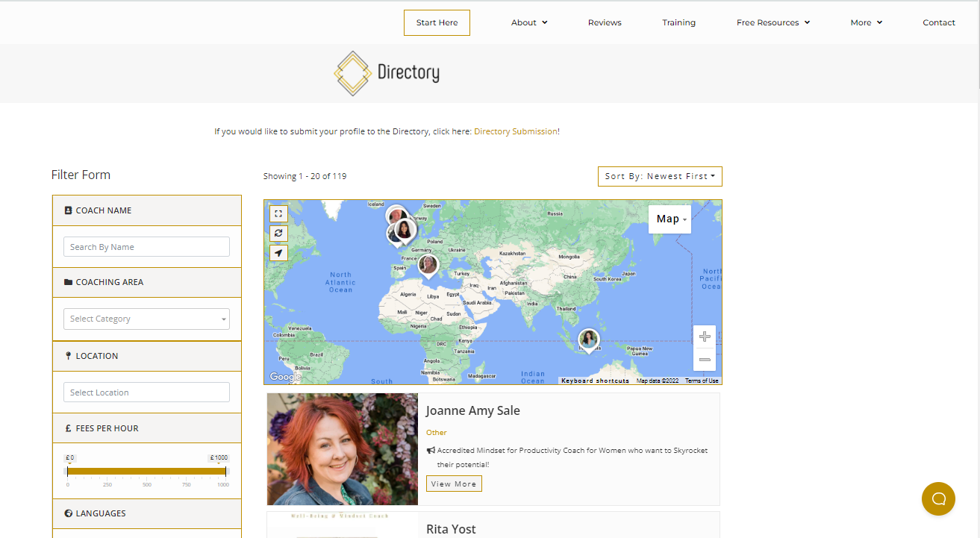Click minimum fee slider handle at £0
Viewport: 980px width, 538px height.
tap(68, 472)
